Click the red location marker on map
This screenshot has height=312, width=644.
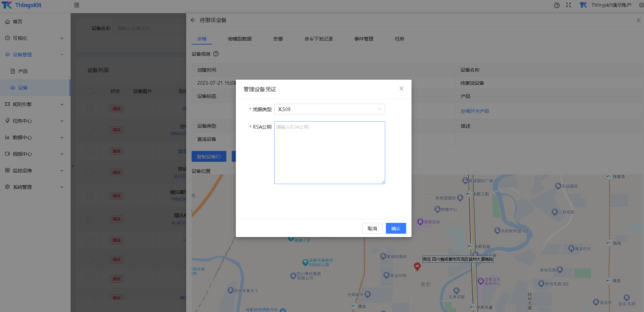(x=417, y=266)
